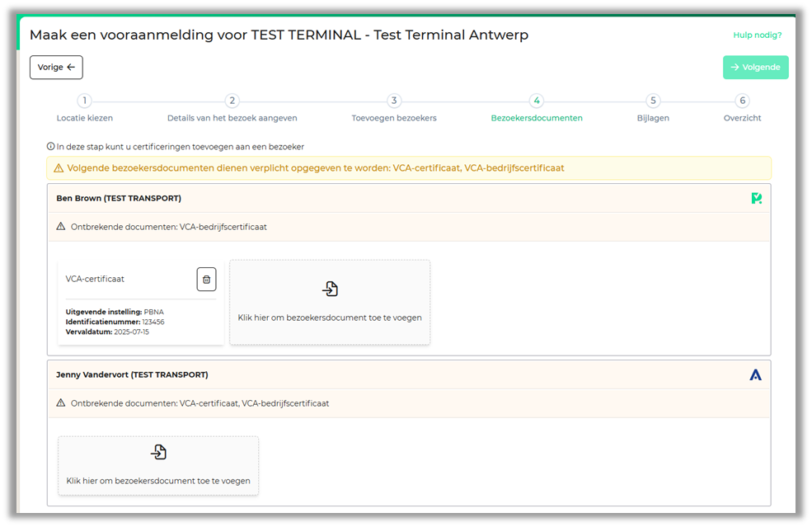Click the green logo icon beside Ben Brown
Image resolution: width=812 pixels, height=527 pixels.
[756, 198]
